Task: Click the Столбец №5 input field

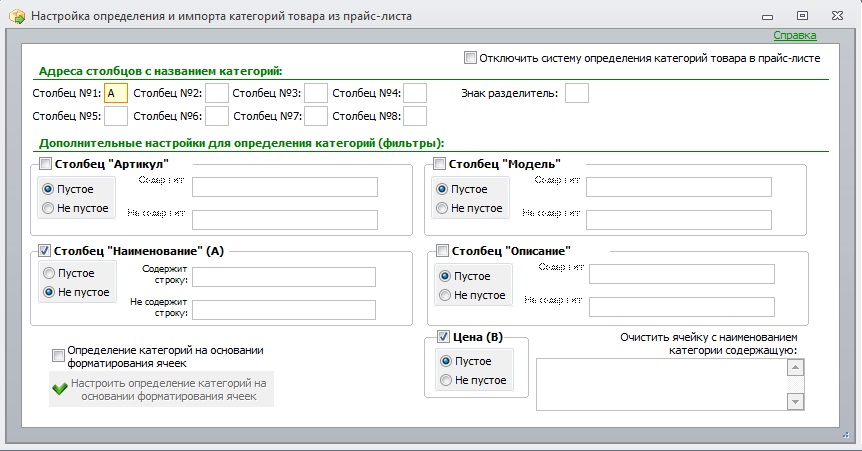Action: (x=116, y=116)
